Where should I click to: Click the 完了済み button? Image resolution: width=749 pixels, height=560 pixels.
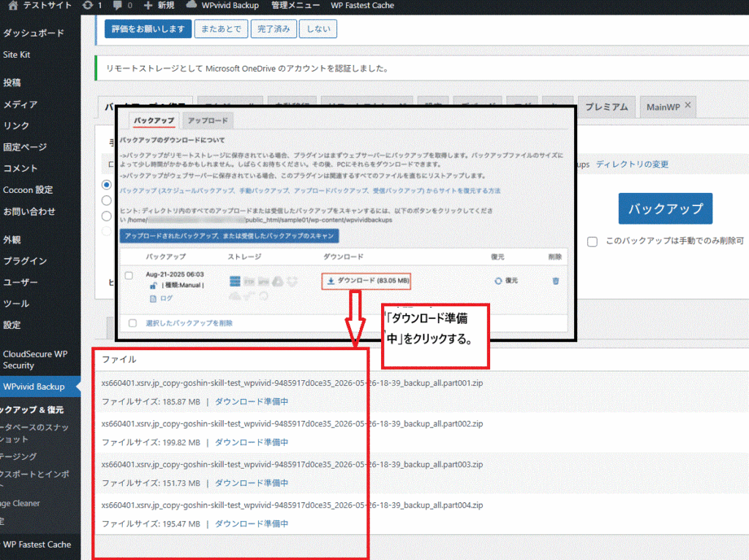(274, 29)
